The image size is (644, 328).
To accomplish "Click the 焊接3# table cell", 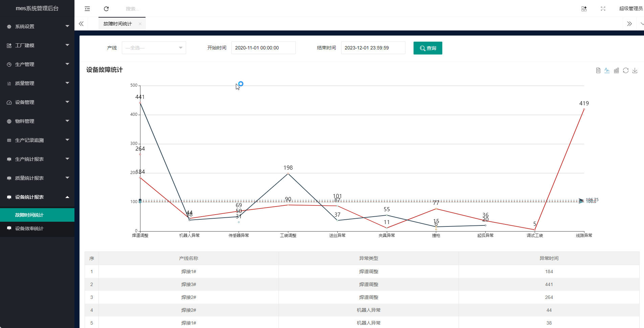I will pyautogui.click(x=188, y=284).
